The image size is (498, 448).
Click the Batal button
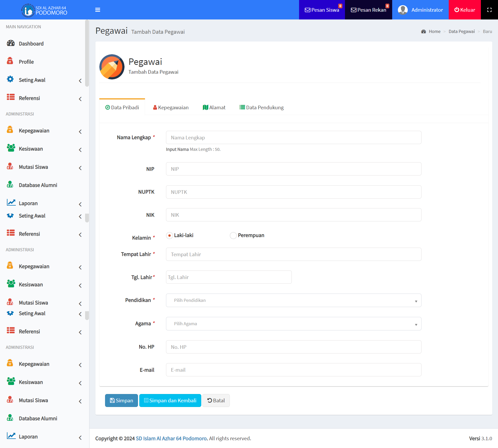(216, 401)
